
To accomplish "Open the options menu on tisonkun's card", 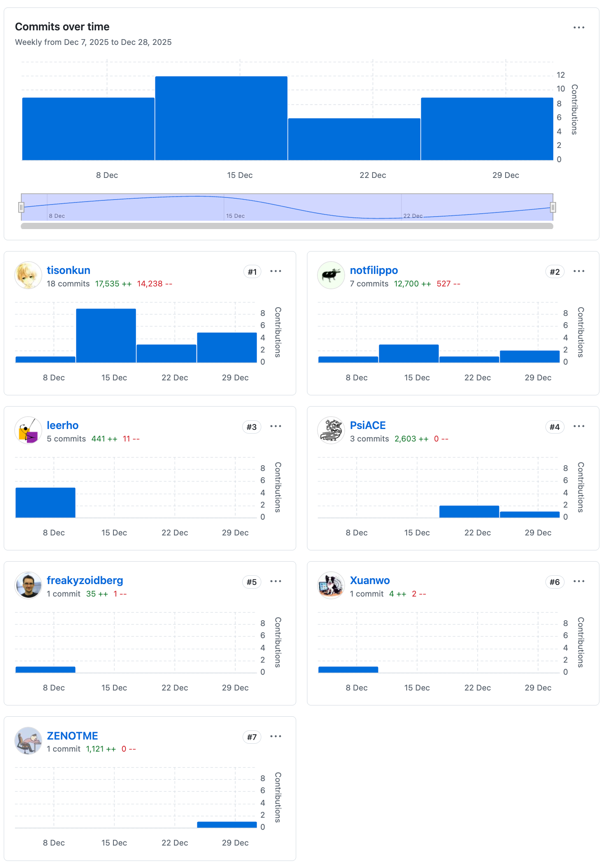I will (276, 271).
